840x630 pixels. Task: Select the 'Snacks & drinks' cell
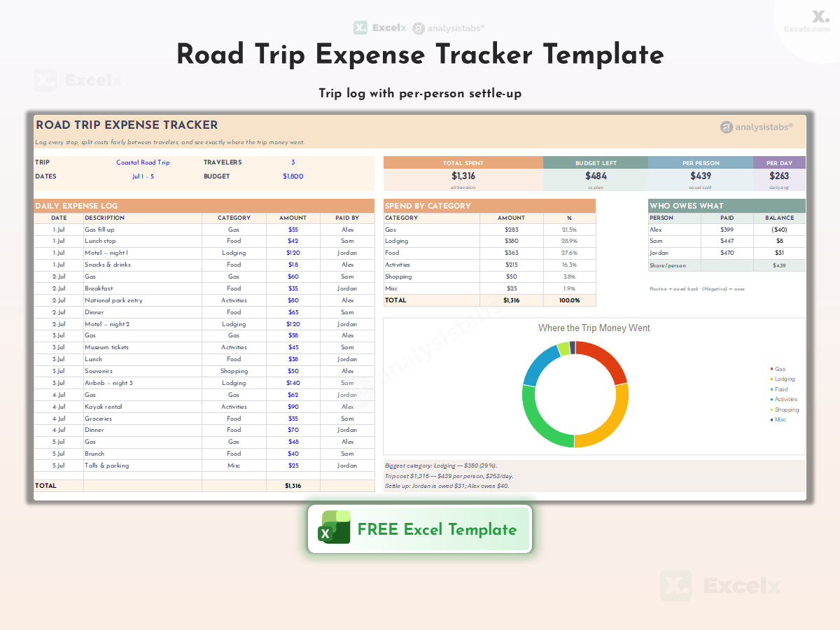click(143, 265)
